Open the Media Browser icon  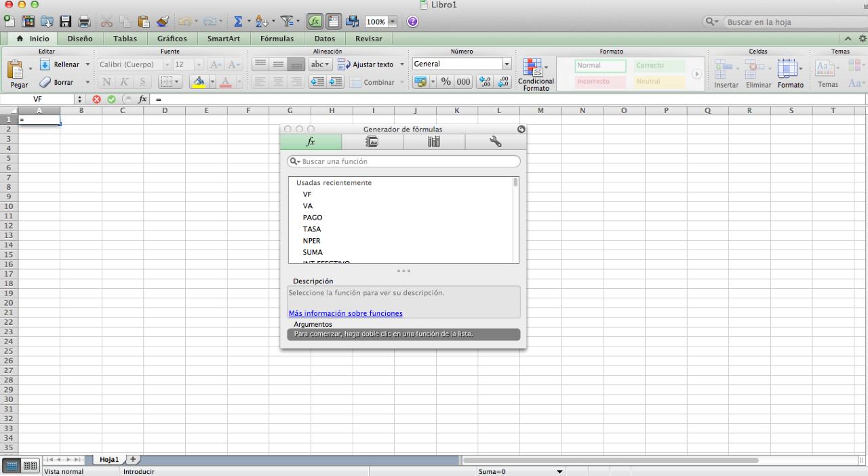353,21
